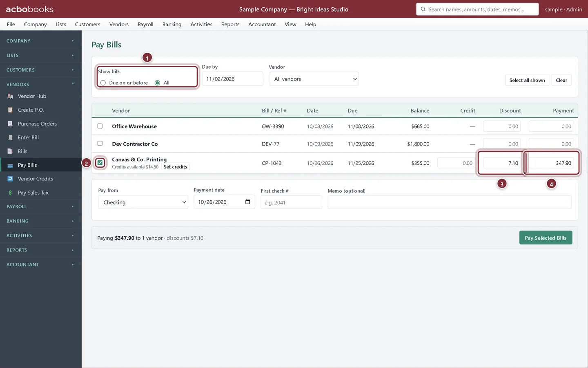Click the Enter Bill sidebar icon
The image size is (588, 368).
pyautogui.click(x=10, y=137)
